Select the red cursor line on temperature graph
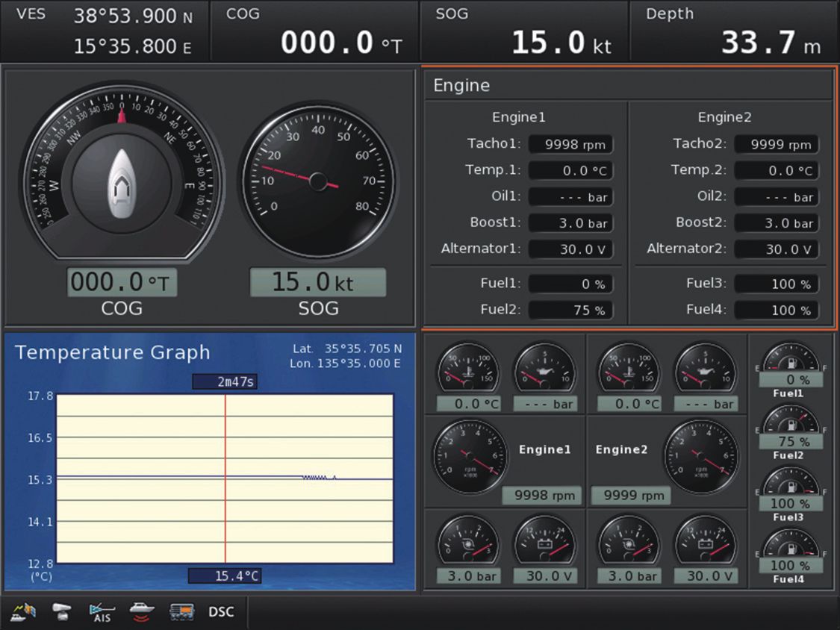The height and width of the screenshot is (630, 840). 225,478
